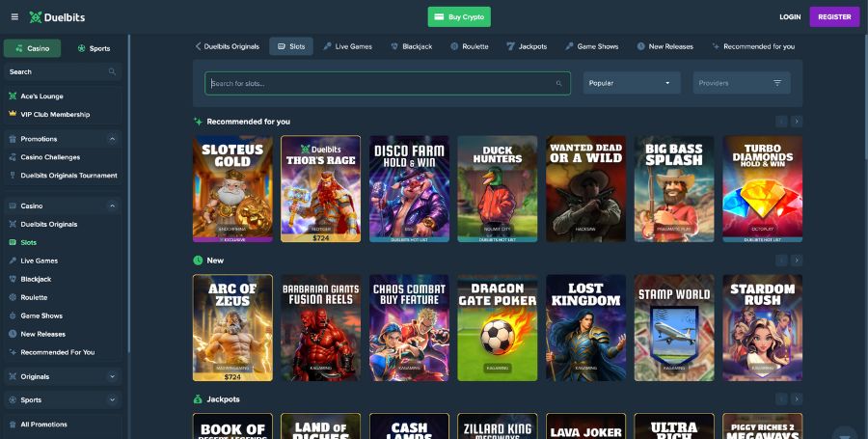Click the Roulette sidebar icon
Viewport: 868px width, 439px height.
13,297
